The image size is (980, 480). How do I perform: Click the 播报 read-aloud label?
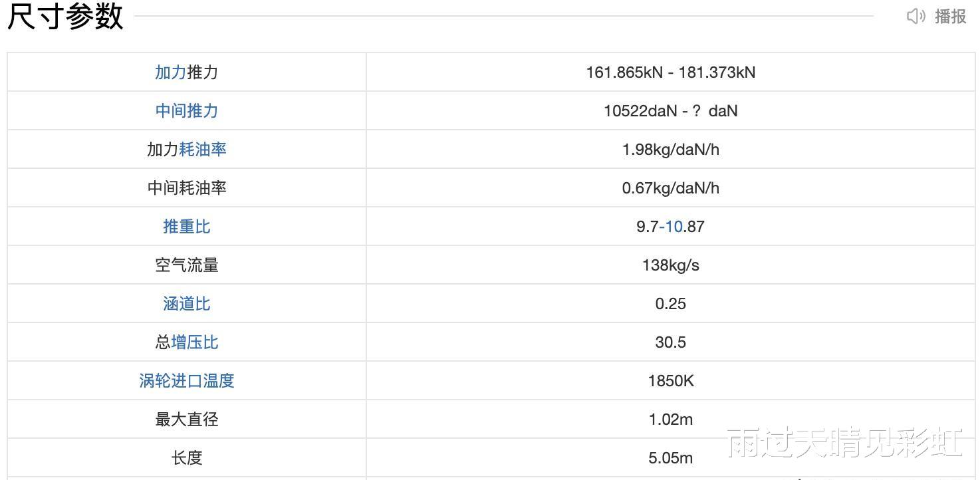(950, 16)
